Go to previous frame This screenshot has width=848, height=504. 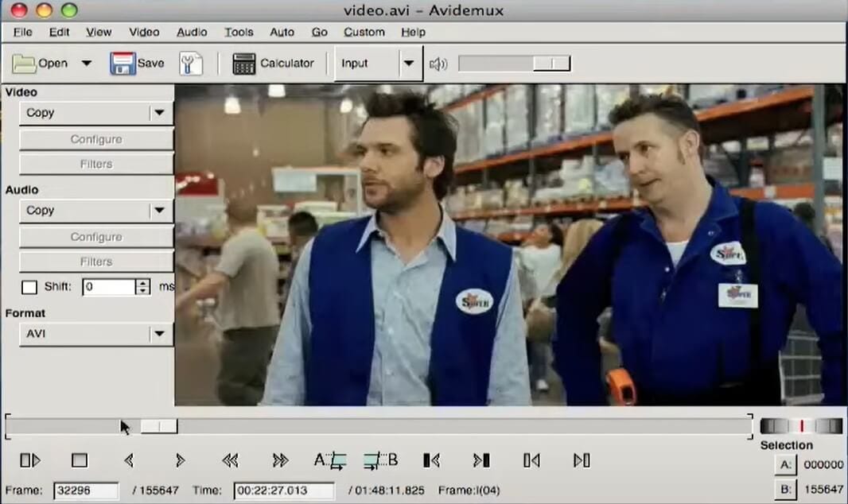point(129,460)
